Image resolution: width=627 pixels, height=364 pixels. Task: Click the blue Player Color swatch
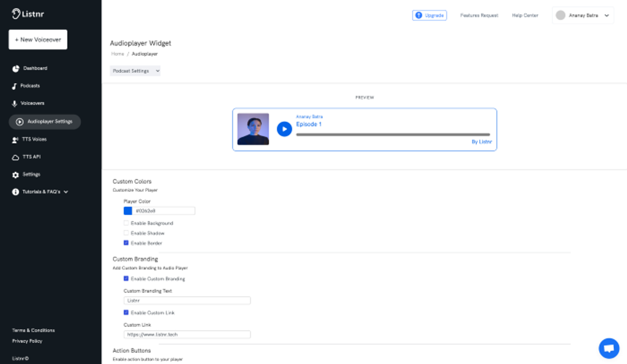128,211
